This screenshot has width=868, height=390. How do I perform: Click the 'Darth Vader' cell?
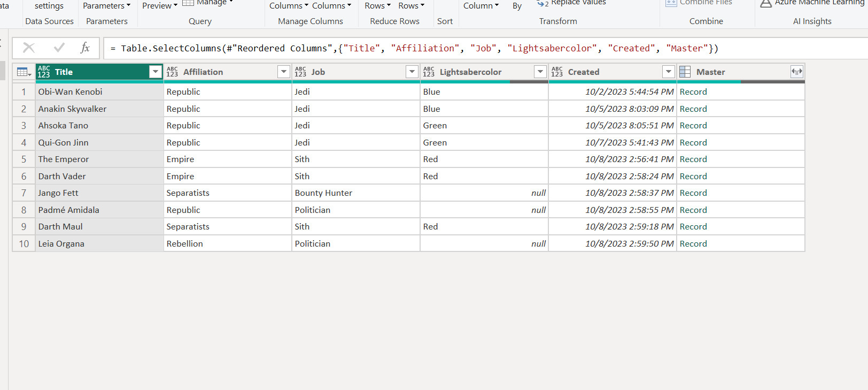click(x=99, y=176)
